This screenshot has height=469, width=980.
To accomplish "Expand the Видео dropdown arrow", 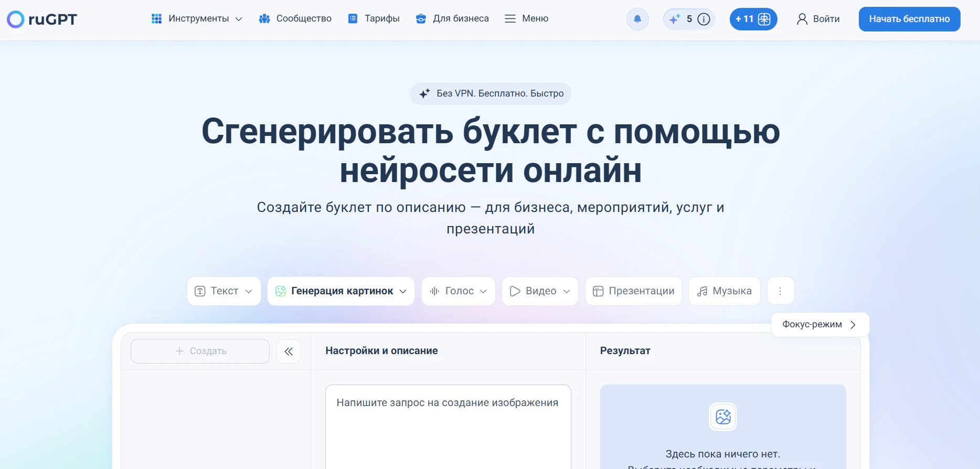I will pos(567,291).
